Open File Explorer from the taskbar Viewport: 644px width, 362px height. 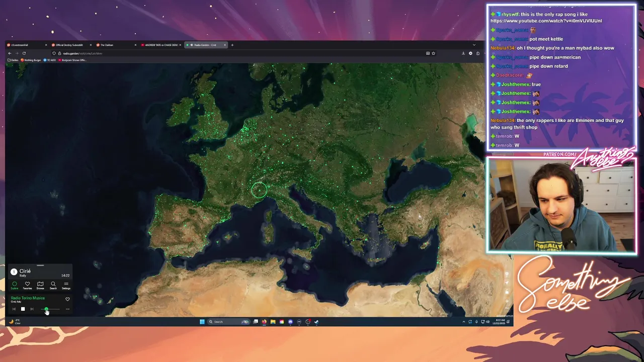(x=273, y=322)
